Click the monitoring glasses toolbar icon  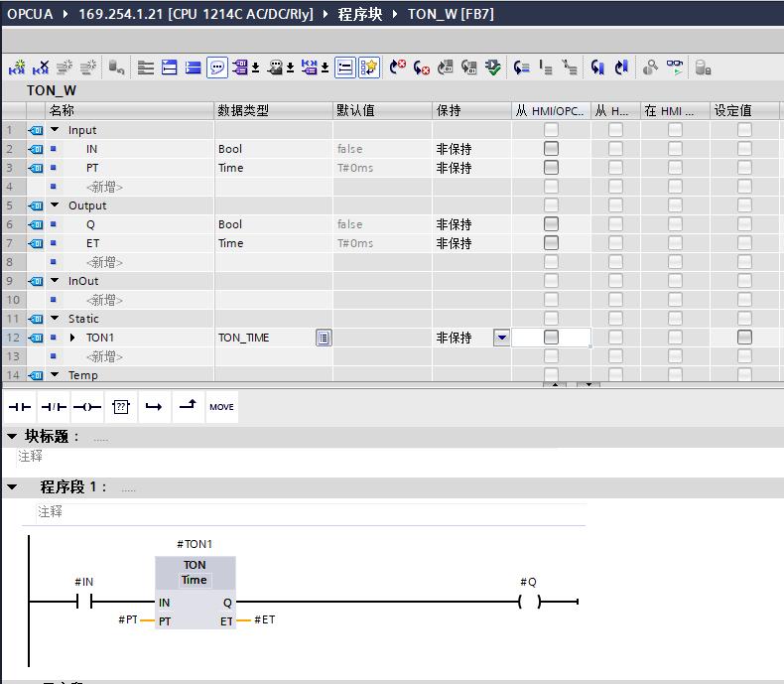click(674, 67)
